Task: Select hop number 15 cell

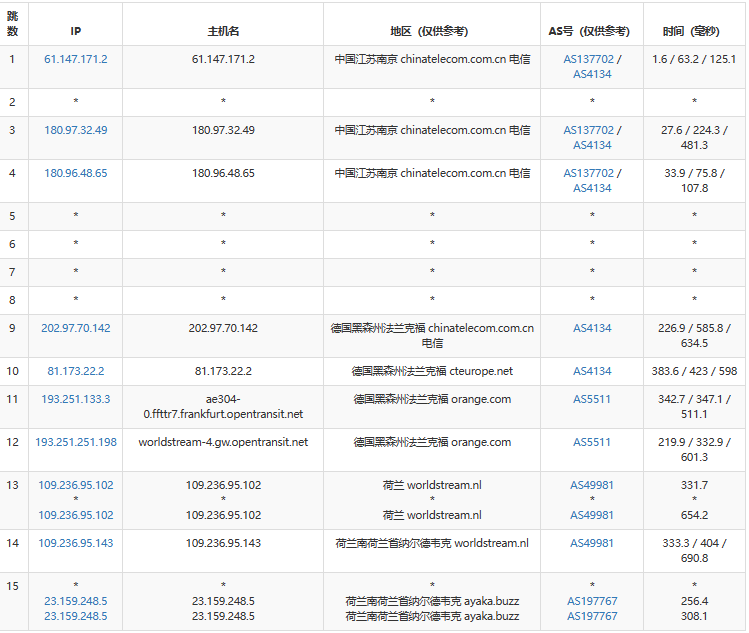Action: 13,601
